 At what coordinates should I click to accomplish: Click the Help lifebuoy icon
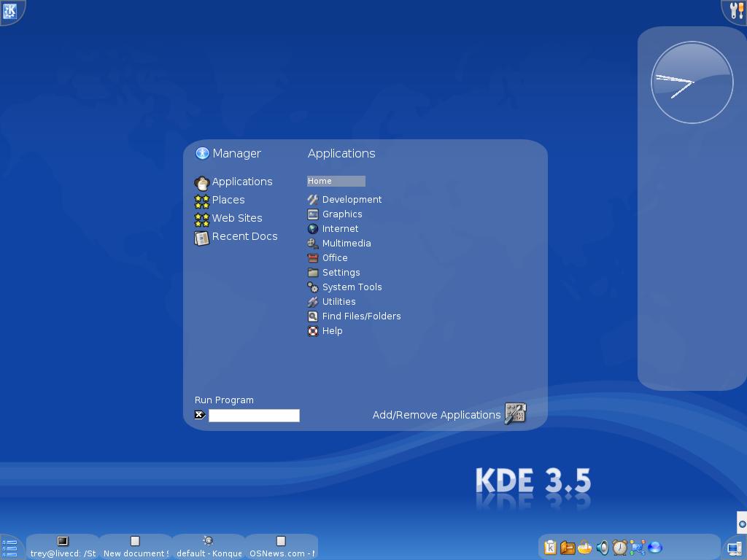click(313, 331)
